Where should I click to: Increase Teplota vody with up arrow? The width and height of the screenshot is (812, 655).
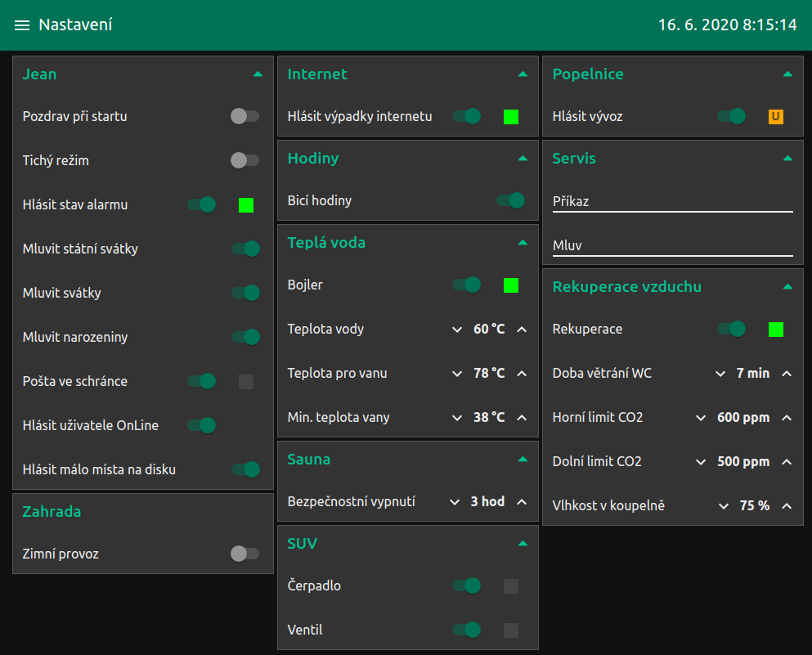[x=522, y=330]
